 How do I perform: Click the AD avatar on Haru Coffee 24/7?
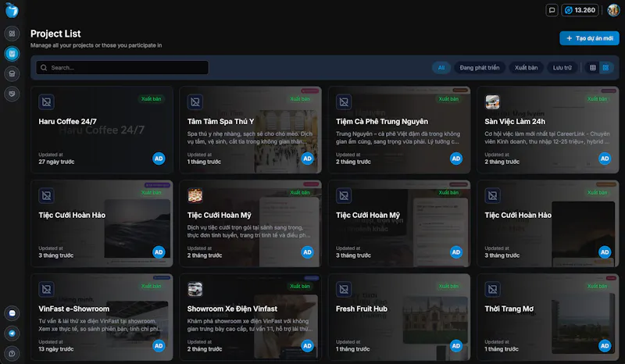(159, 159)
